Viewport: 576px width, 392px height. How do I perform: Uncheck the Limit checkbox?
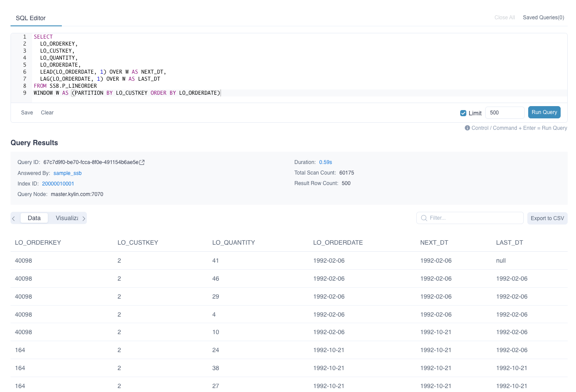pyautogui.click(x=463, y=113)
